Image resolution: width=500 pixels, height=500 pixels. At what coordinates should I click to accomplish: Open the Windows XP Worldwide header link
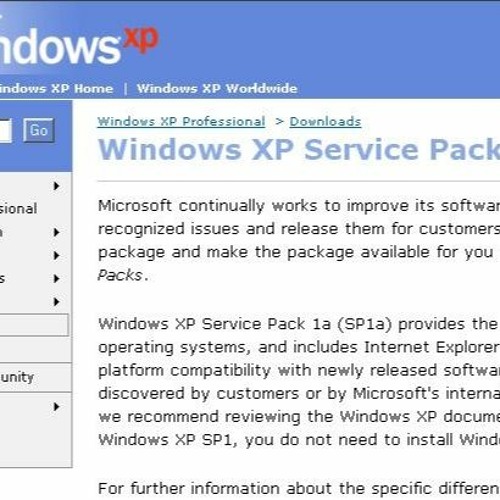217,89
